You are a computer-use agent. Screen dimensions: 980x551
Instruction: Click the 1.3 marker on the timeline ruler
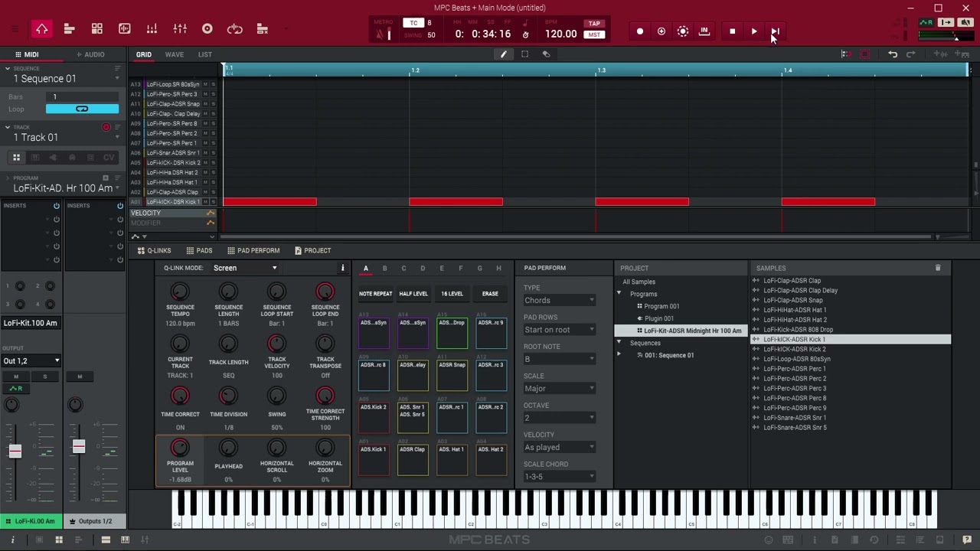coord(601,70)
